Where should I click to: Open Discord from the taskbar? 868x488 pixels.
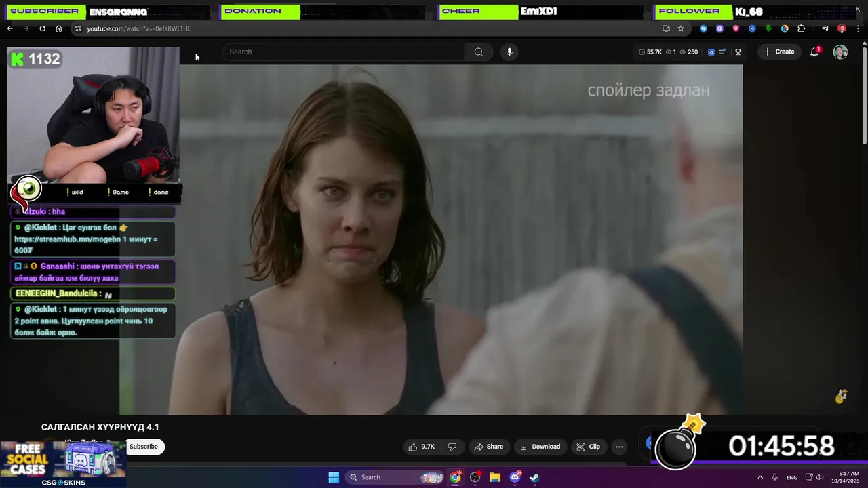515,477
